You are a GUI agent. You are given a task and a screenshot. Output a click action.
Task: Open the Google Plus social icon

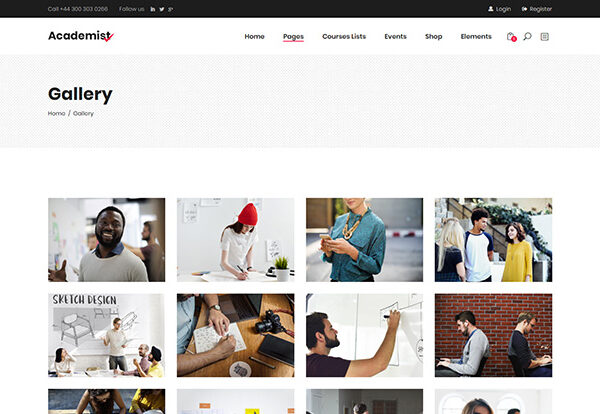click(171, 9)
